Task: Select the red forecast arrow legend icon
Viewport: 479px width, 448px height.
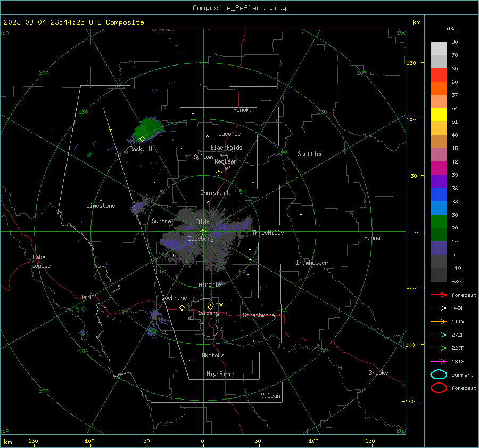Action: [439, 295]
